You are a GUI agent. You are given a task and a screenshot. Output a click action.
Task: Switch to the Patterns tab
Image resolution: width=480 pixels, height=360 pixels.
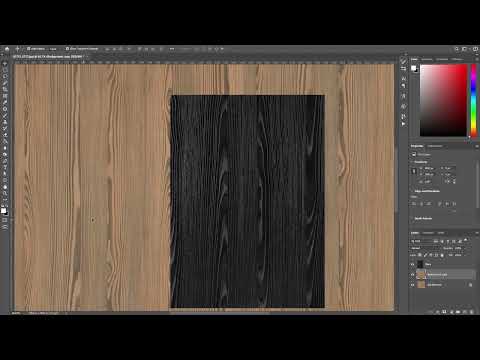coord(457,59)
